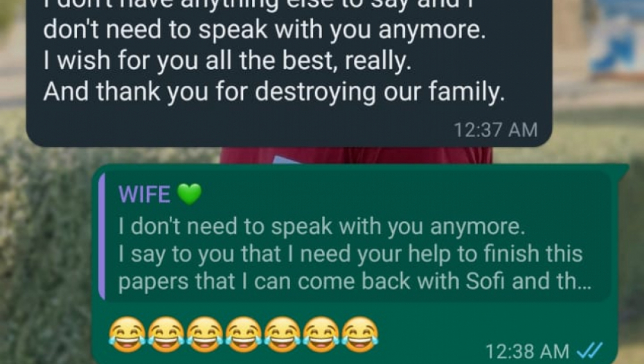Tap the middle laughing-crying emoji
Screen dimensions: 644x364
coord(244,334)
